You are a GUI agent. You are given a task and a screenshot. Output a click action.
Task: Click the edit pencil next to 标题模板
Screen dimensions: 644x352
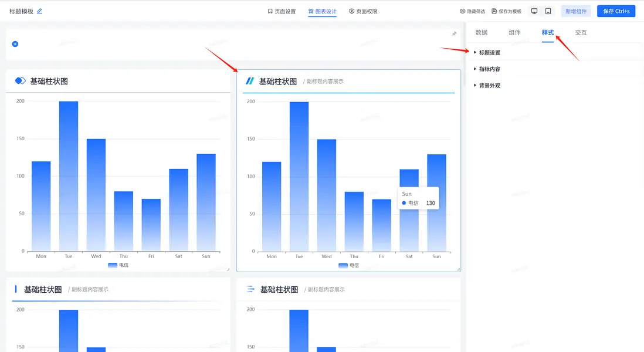pyautogui.click(x=39, y=11)
